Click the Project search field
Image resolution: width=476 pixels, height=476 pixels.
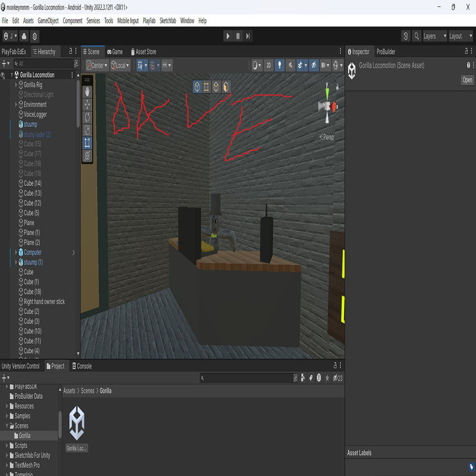(246, 378)
